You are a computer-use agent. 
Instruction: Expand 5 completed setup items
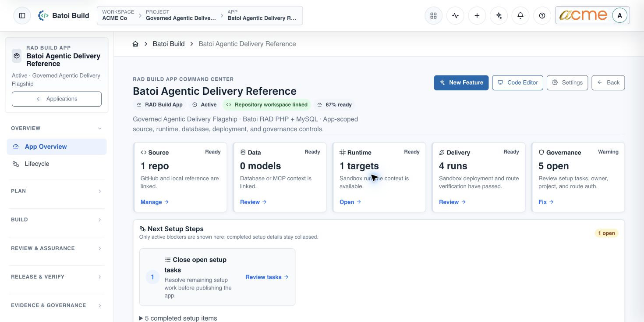coord(178,318)
